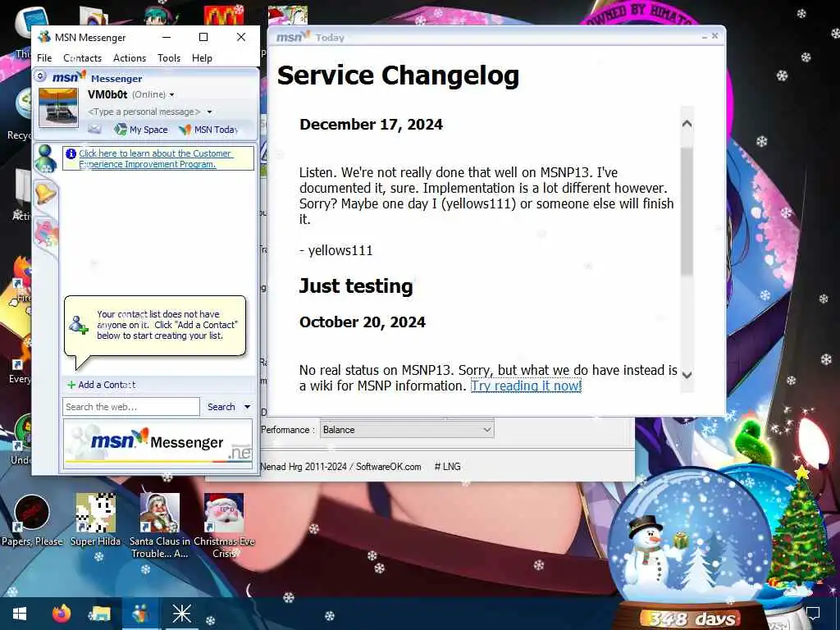Collapse the MSN Messenger header chevron

click(x=40, y=76)
